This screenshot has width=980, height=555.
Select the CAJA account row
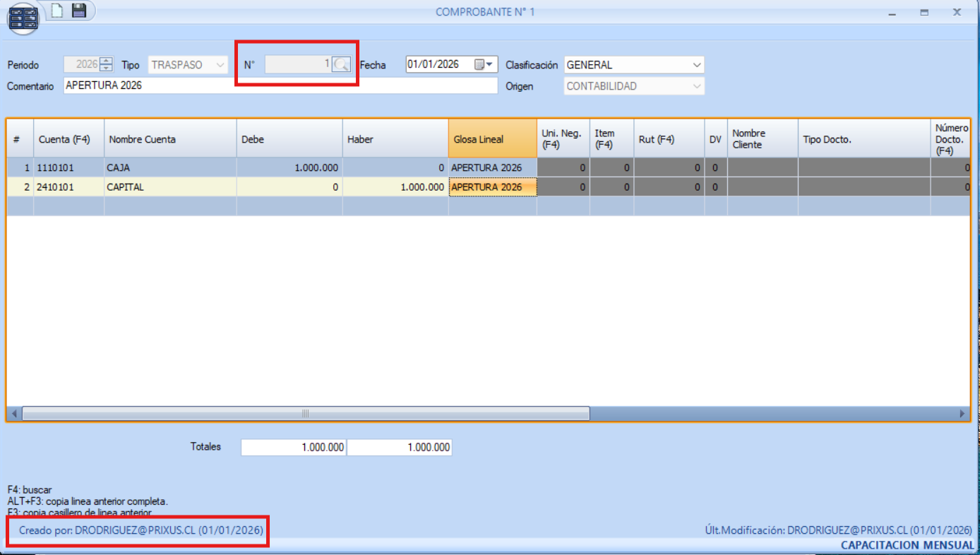point(169,168)
